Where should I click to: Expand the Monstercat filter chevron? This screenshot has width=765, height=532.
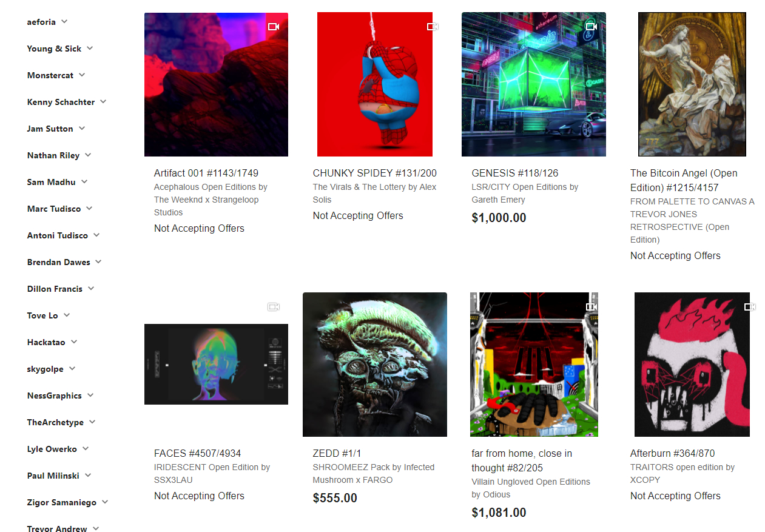82,75
